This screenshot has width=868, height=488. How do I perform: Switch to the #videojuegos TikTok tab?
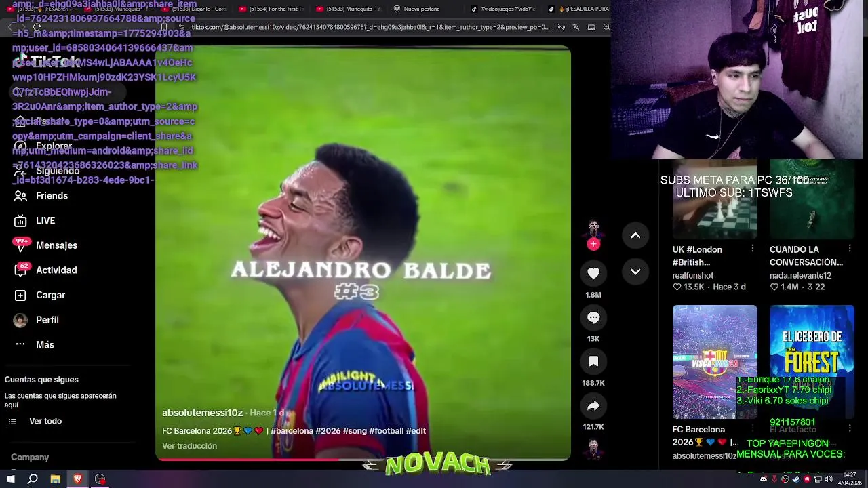tap(503, 9)
